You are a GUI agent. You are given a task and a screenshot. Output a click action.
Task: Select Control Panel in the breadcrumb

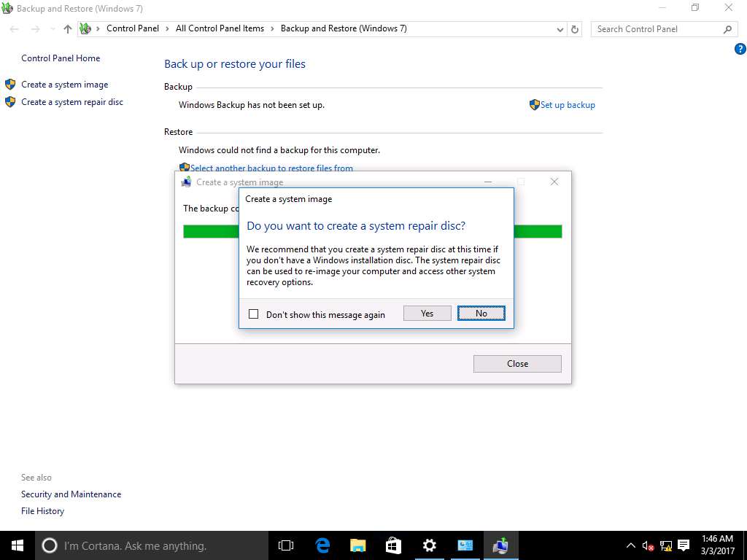[133, 28]
